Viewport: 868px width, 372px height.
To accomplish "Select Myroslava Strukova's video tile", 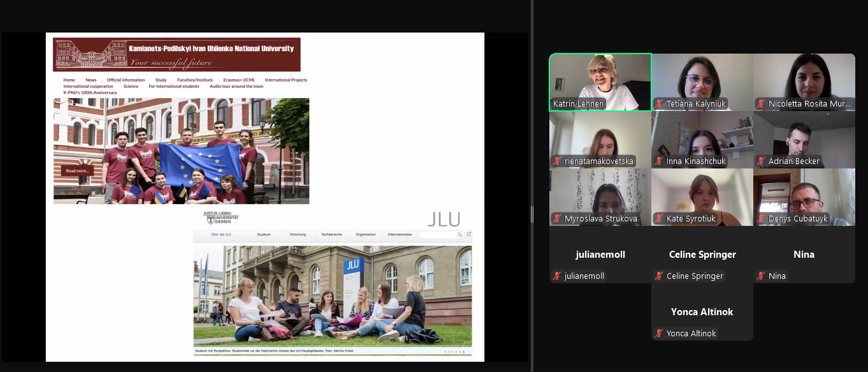I will 600,197.
